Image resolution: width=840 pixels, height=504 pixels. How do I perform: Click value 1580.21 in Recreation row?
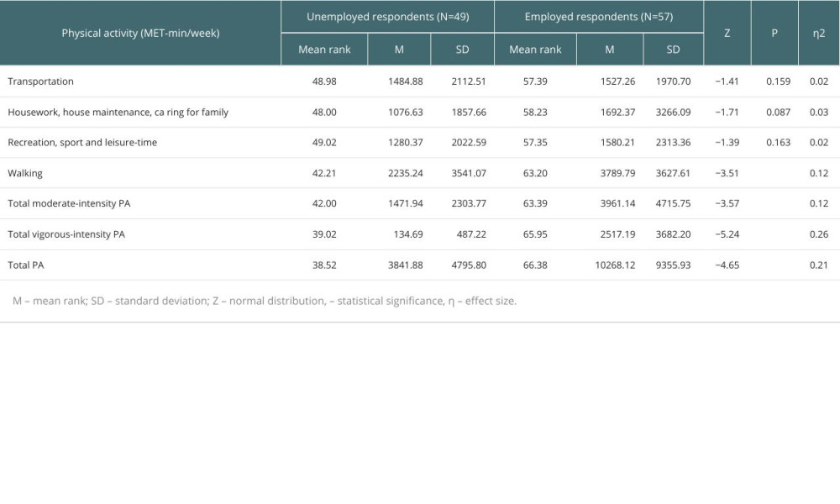(617, 143)
